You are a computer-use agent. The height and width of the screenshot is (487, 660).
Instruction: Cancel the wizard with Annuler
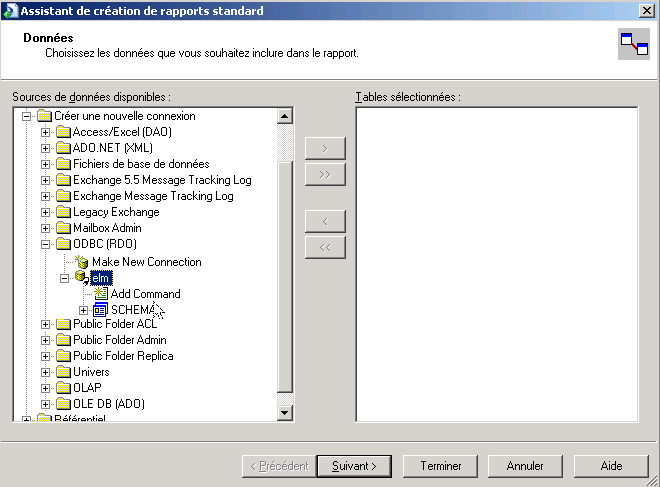click(x=525, y=466)
